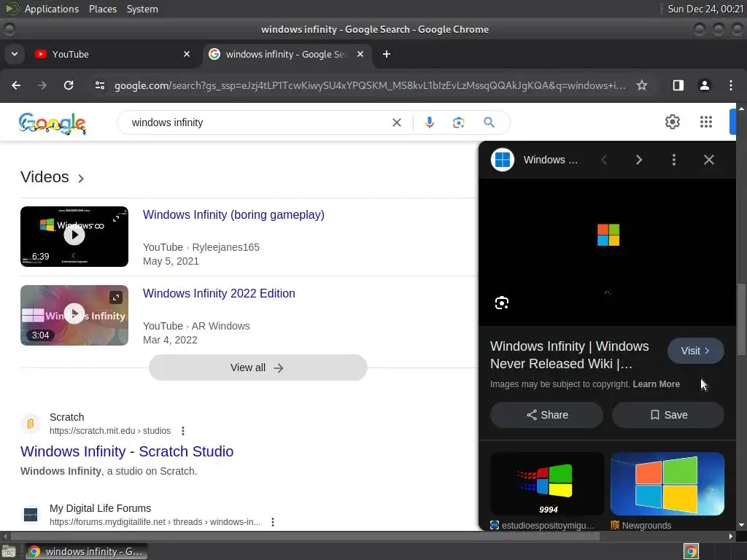Open the Chrome profile icon
This screenshot has width=747, height=560.
coord(704,85)
